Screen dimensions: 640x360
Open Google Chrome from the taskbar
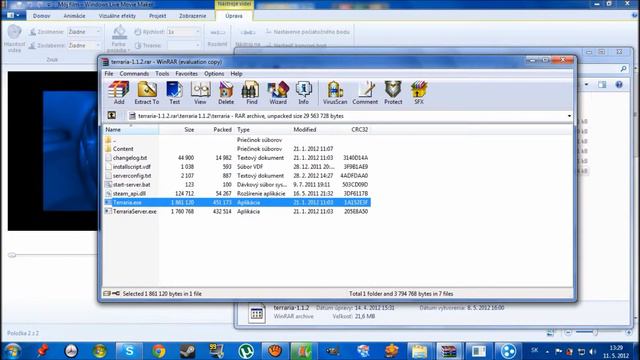pos(159,351)
